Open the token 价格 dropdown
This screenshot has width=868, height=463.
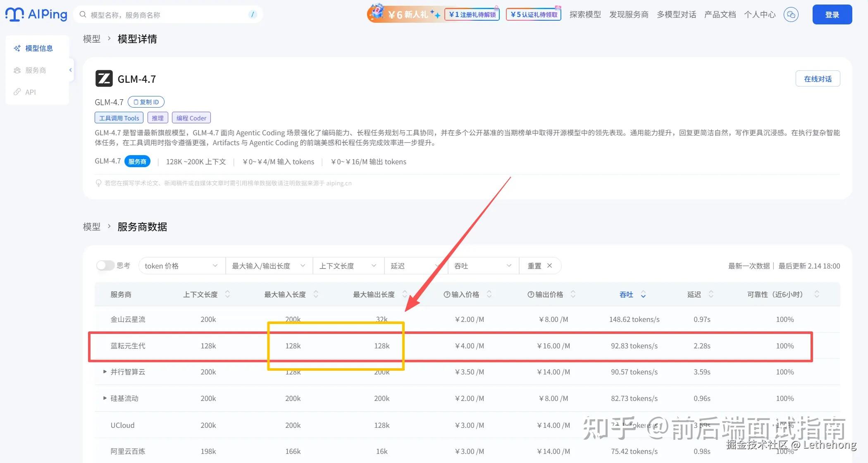point(181,265)
